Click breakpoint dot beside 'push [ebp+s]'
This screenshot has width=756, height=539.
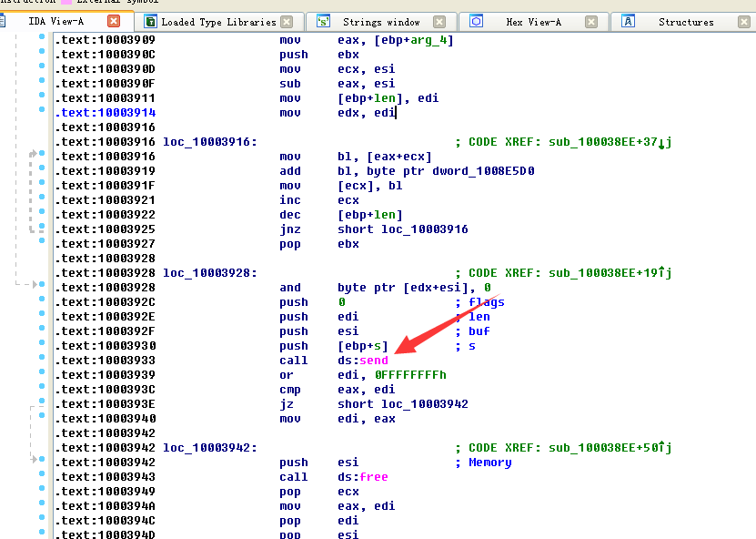click(x=42, y=342)
